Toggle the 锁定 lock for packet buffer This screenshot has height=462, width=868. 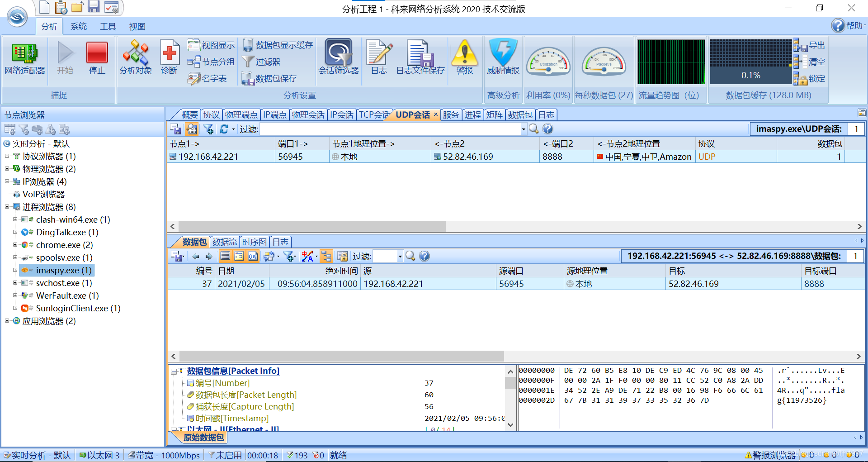point(810,79)
